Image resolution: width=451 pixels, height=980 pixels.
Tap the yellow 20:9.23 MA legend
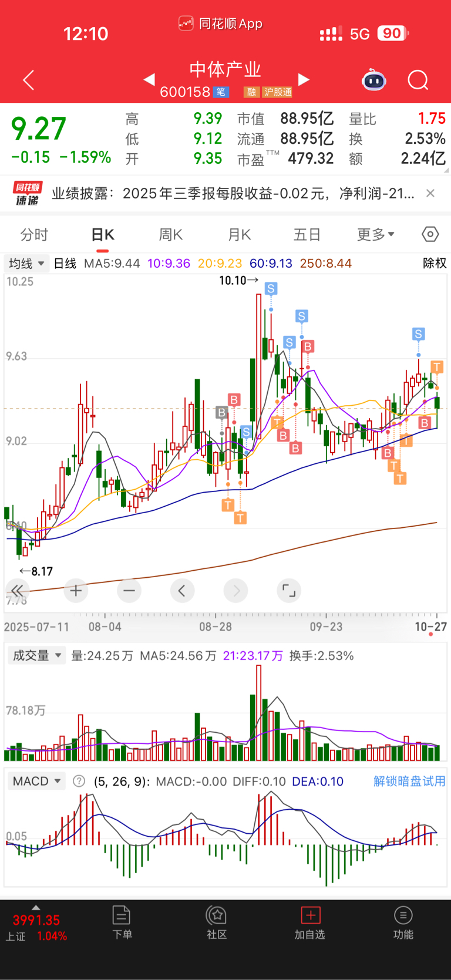click(x=220, y=264)
